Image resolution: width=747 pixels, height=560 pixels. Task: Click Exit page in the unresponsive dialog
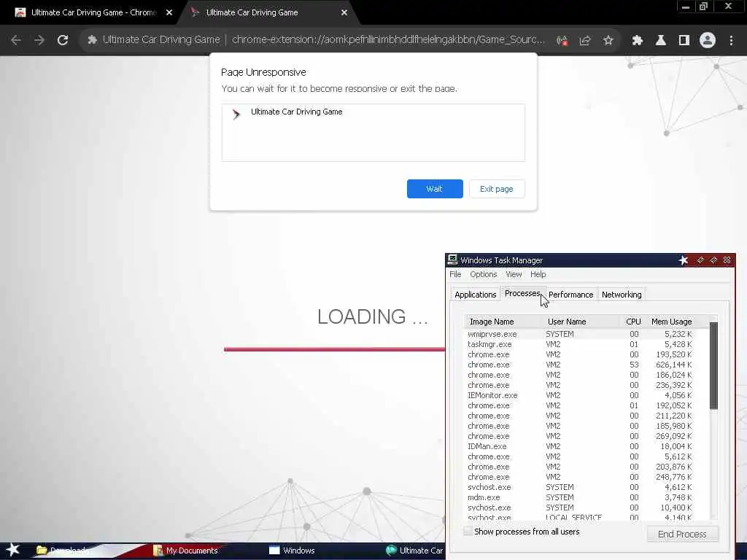[496, 189]
